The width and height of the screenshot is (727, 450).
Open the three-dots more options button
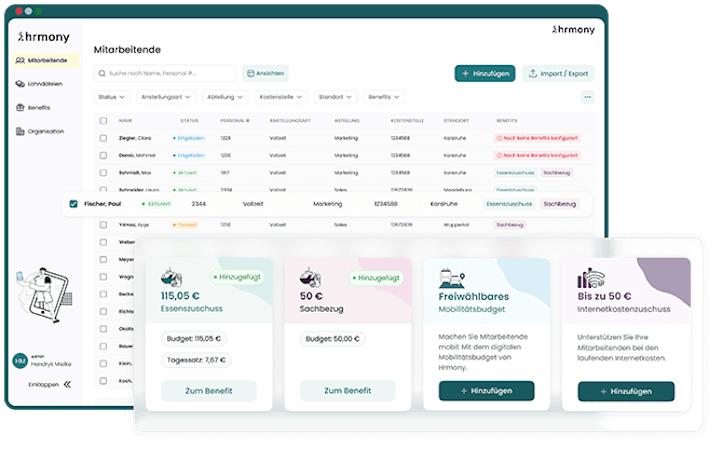(587, 97)
